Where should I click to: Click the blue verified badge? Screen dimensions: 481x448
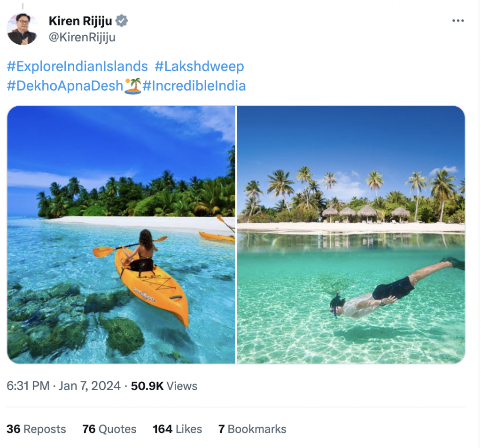(123, 21)
